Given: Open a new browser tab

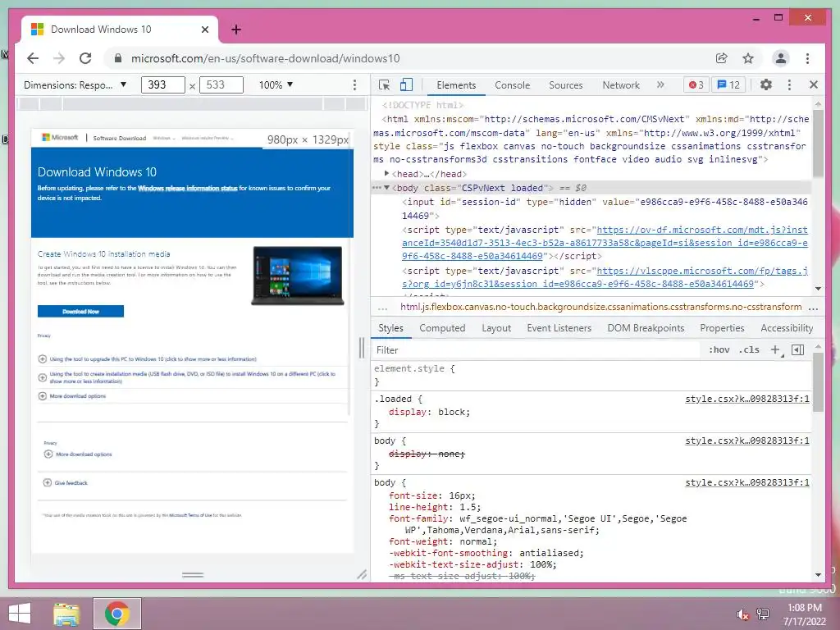Looking at the screenshot, I should point(235,30).
